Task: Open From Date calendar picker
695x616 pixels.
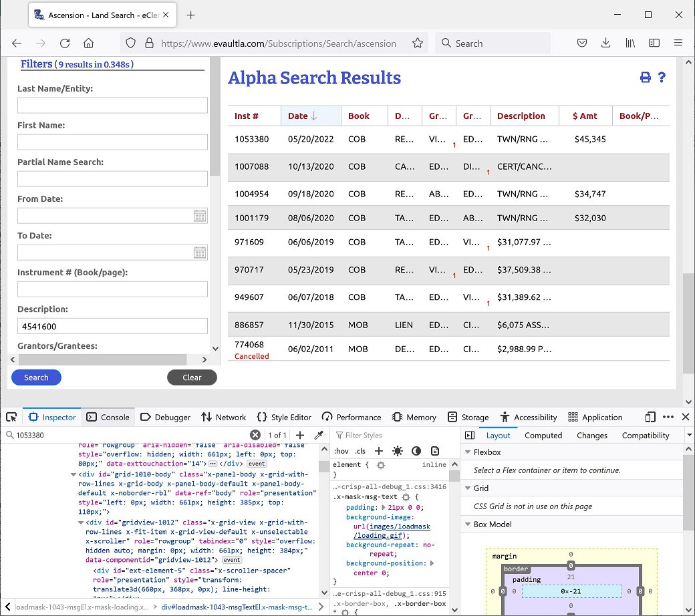Action: (199, 216)
